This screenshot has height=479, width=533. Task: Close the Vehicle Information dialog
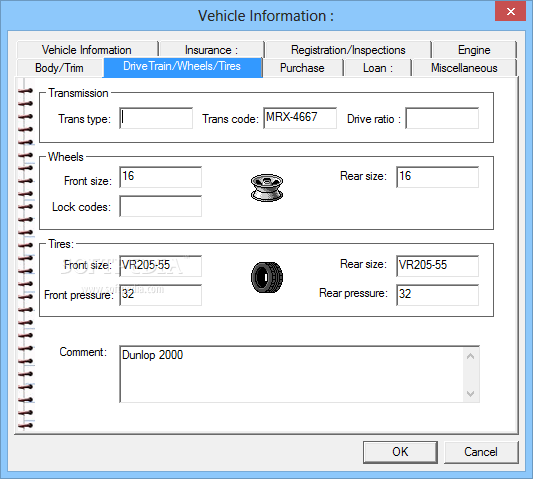(x=511, y=12)
